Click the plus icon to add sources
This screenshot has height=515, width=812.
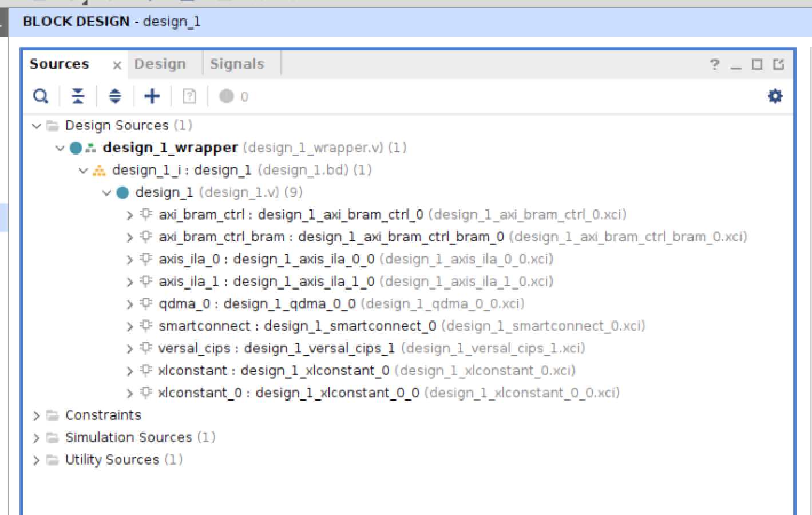(152, 96)
